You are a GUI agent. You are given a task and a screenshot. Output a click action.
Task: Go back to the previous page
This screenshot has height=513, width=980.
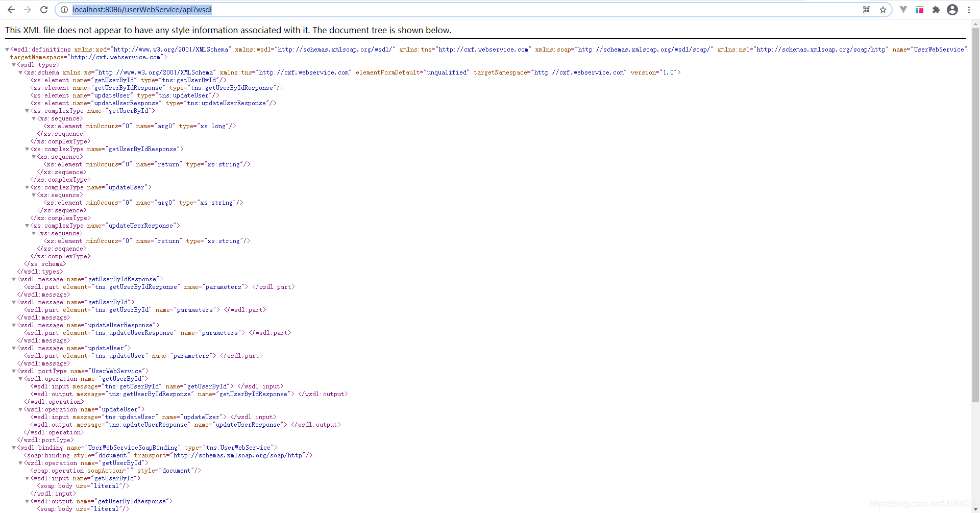[x=11, y=10]
